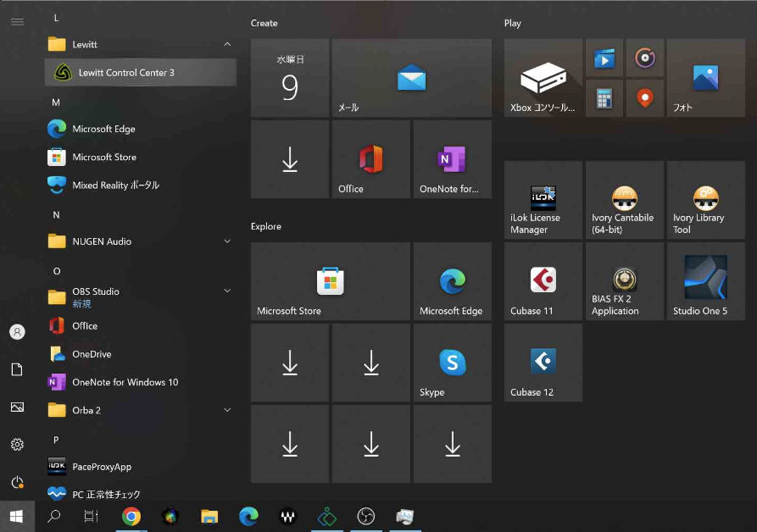Image resolution: width=757 pixels, height=532 pixels.
Task: Click the Power icon in left rail
Action: pos(17,482)
